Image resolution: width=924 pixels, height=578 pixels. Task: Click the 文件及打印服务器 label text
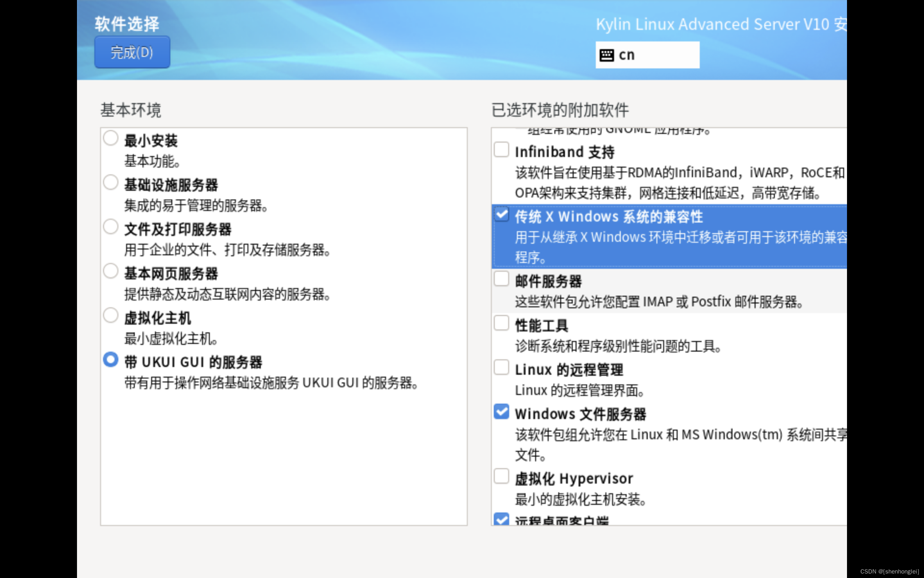pyautogui.click(x=178, y=229)
